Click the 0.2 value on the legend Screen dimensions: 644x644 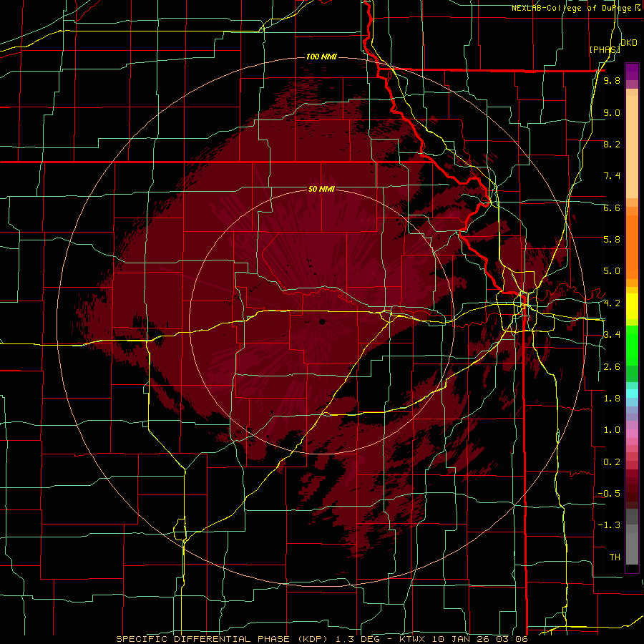click(x=612, y=462)
